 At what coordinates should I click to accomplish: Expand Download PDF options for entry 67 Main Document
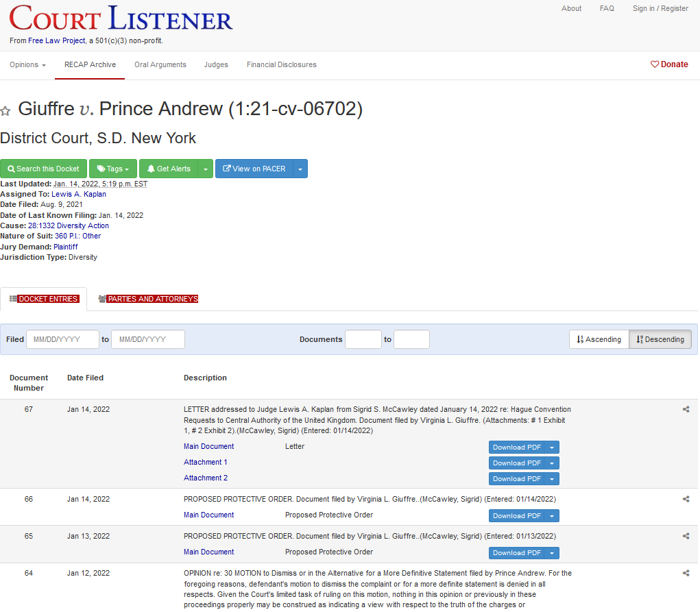[x=552, y=448]
